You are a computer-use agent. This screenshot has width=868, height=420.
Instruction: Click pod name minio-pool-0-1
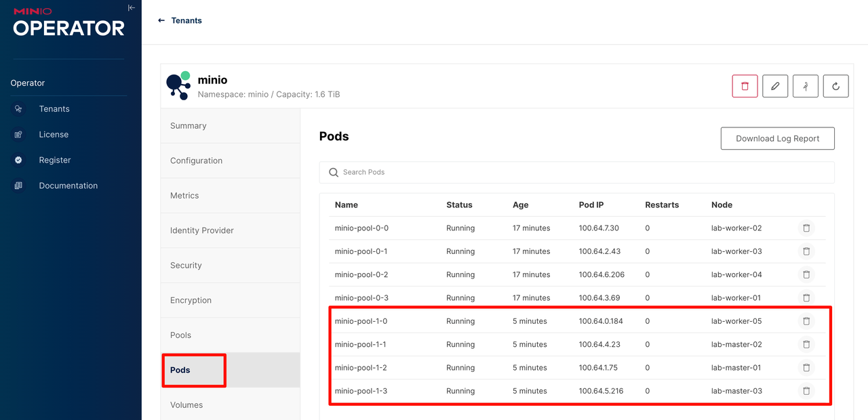click(x=361, y=251)
